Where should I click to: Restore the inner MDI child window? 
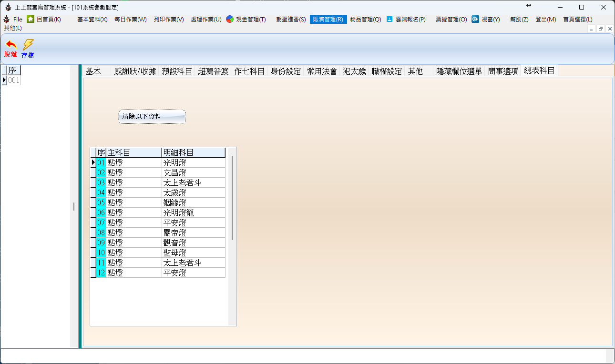coord(601,29)
